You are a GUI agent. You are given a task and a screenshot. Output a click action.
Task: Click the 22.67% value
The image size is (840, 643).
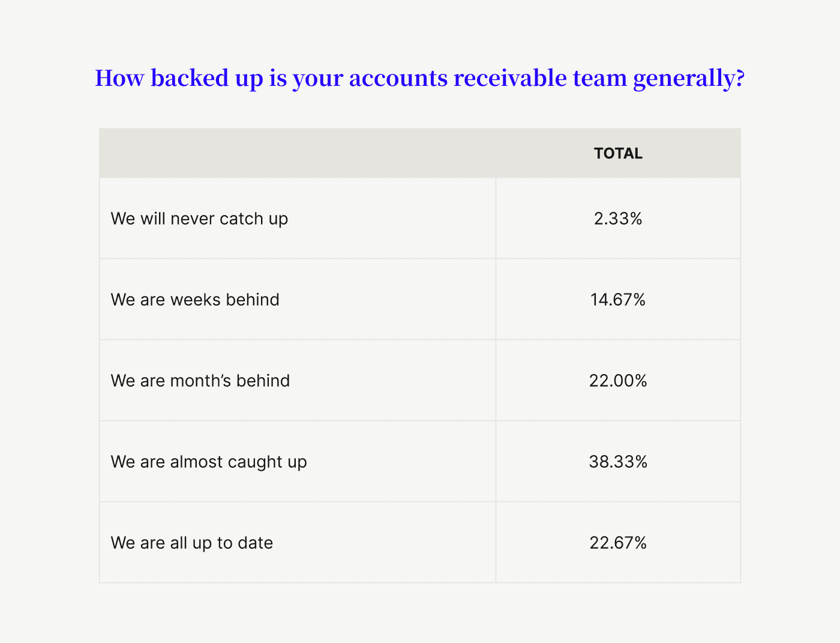618,543
